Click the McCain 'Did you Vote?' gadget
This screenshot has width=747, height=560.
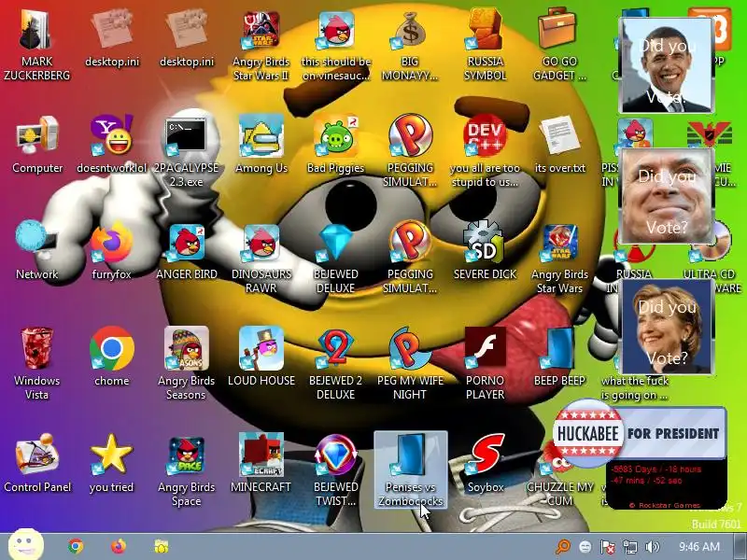pos(666,197)
